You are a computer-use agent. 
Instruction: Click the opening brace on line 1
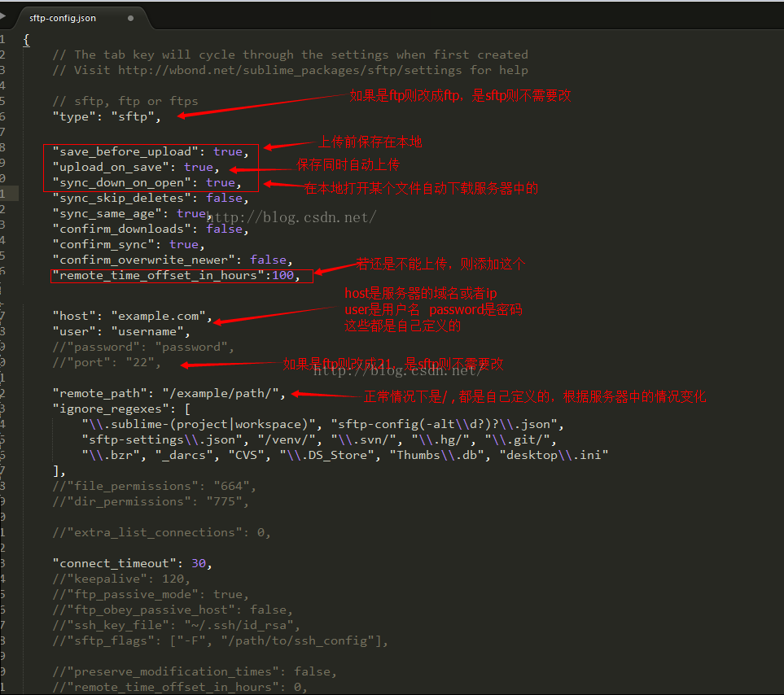tap(27, 40)
